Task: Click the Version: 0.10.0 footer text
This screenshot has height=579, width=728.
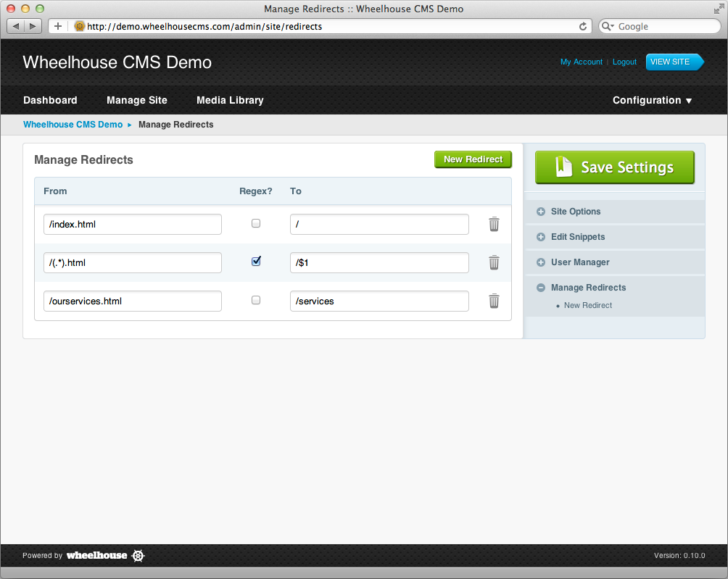Action: [679, 555]
